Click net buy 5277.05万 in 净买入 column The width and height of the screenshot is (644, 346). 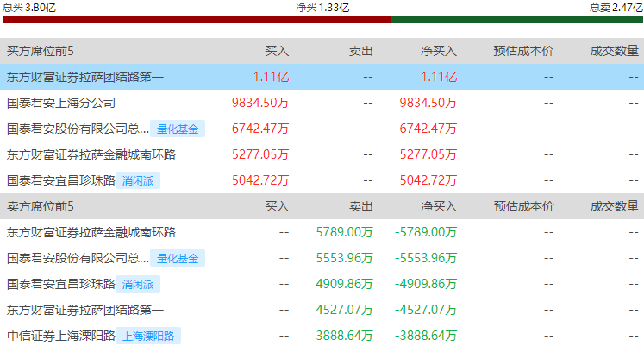pos(428,154)
